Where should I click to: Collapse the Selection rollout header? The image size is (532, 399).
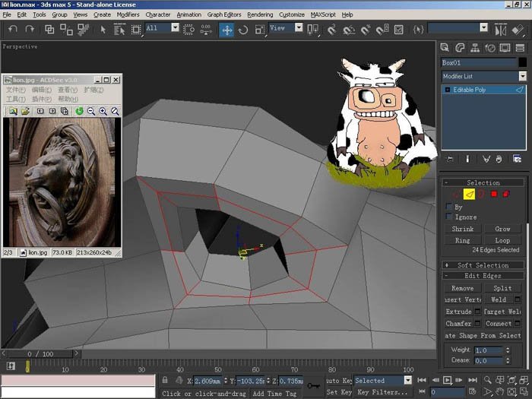[483, 182]
